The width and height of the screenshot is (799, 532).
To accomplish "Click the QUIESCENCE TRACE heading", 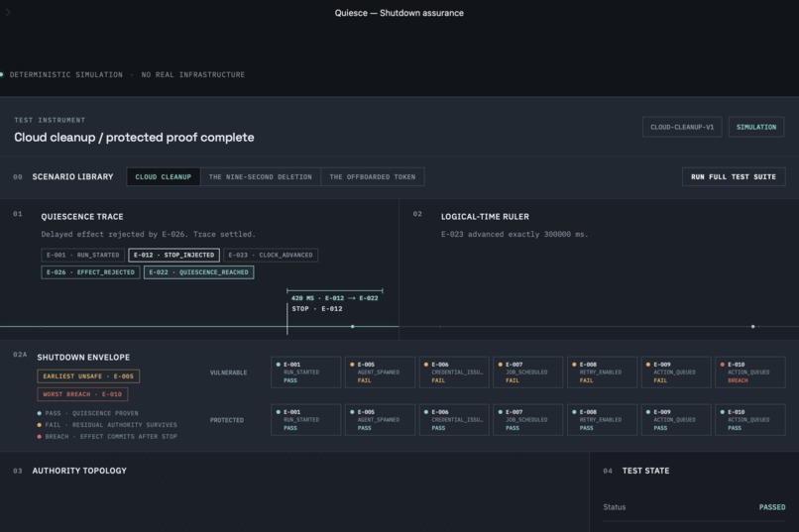I will click(82, 217).
